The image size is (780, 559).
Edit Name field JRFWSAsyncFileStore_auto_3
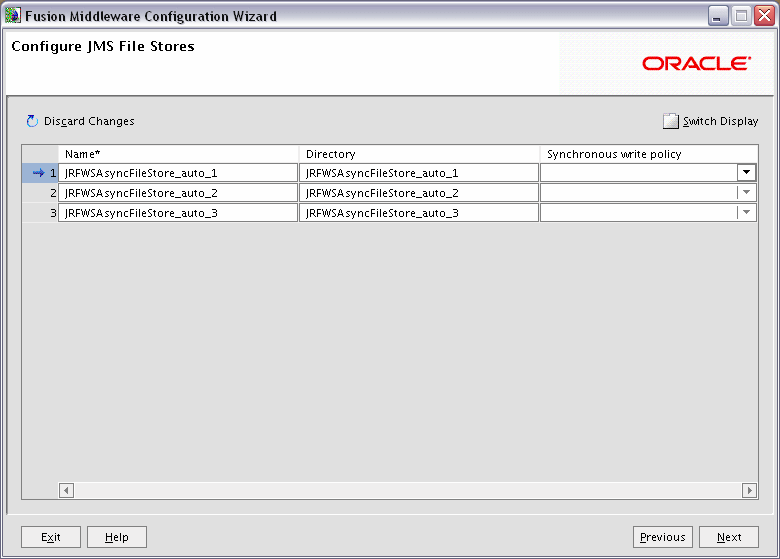pyautogui.click(x=178, y=212)
